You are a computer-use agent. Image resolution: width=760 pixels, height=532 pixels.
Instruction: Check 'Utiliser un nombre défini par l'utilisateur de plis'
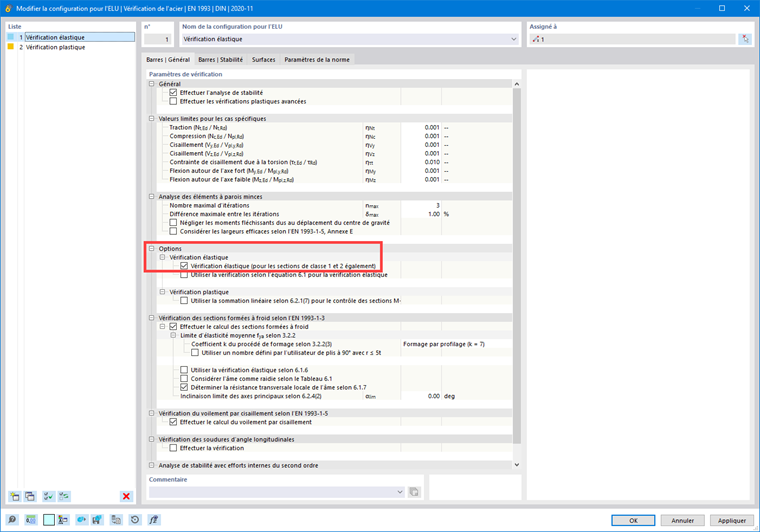click(x=194, y=353)
